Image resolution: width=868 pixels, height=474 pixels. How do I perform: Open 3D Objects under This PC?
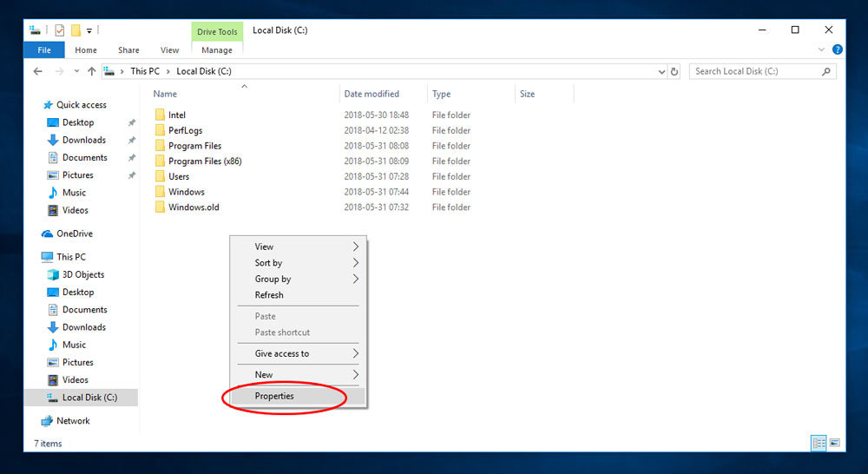point(83,274)
